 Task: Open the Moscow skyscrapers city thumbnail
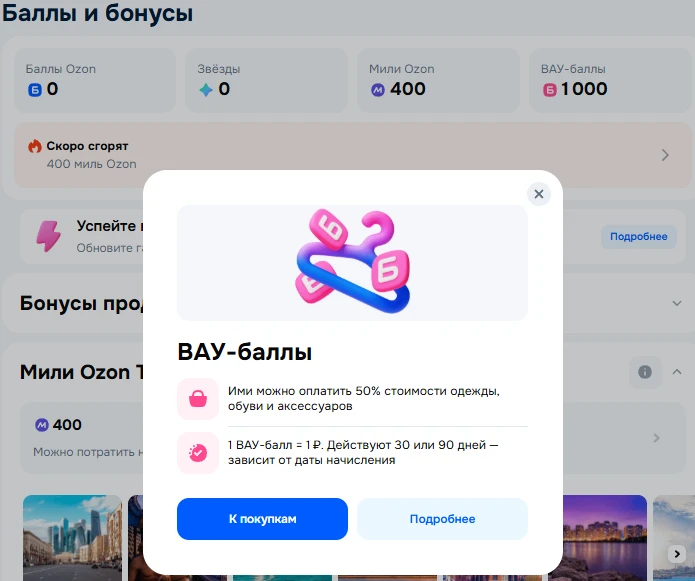point(72,538)
